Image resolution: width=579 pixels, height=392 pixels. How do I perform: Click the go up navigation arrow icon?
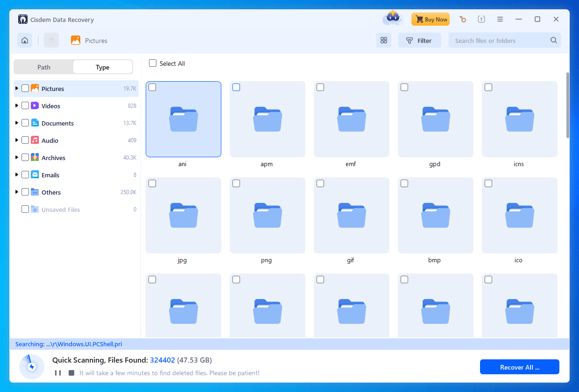[51, 40]
